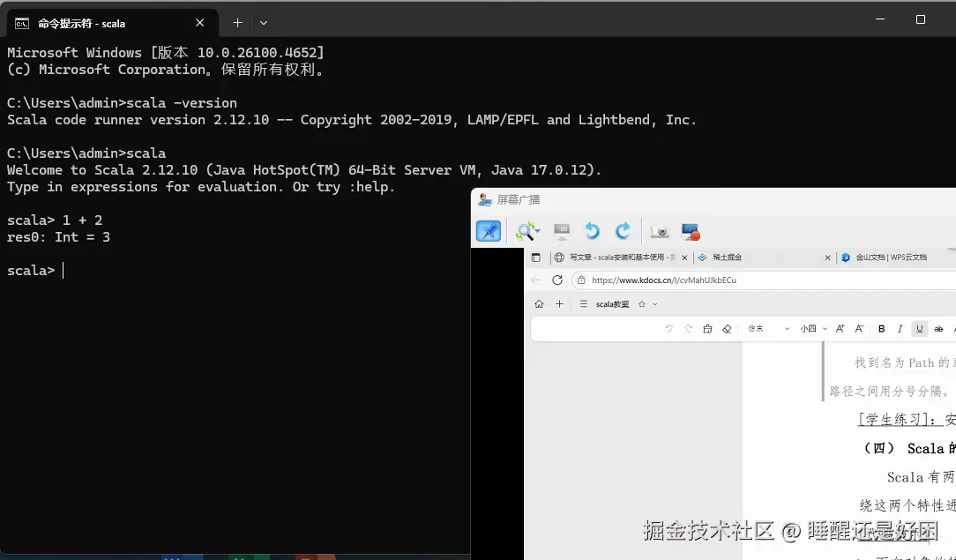
Task: Click the format painter icon in WPS toolbar
Action: [707, 328]
